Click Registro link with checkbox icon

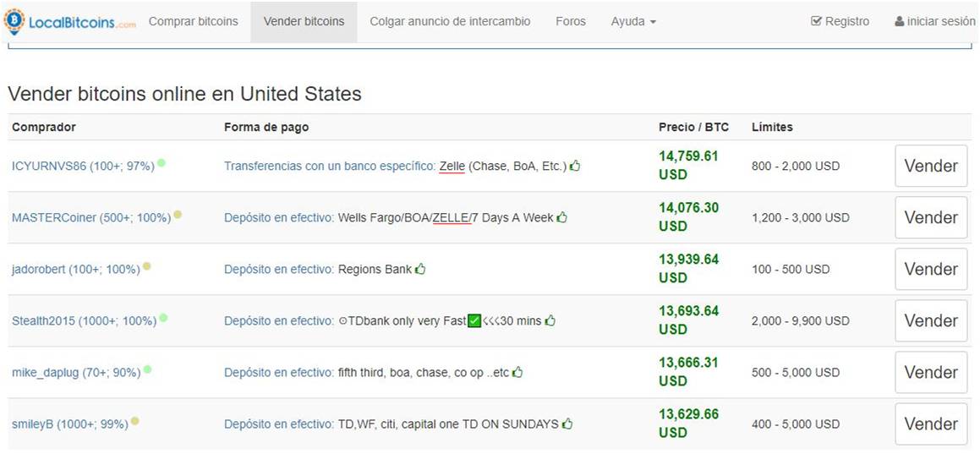click(840, 22)
